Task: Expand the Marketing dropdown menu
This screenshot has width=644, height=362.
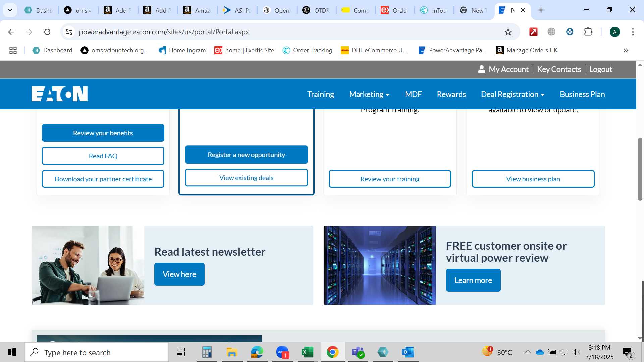Action: 369,94
